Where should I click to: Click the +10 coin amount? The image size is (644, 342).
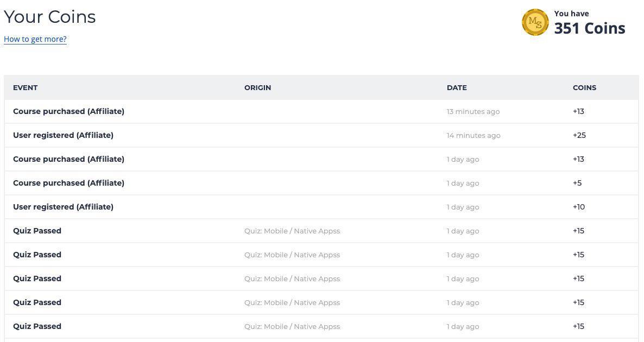coord(578,207)
